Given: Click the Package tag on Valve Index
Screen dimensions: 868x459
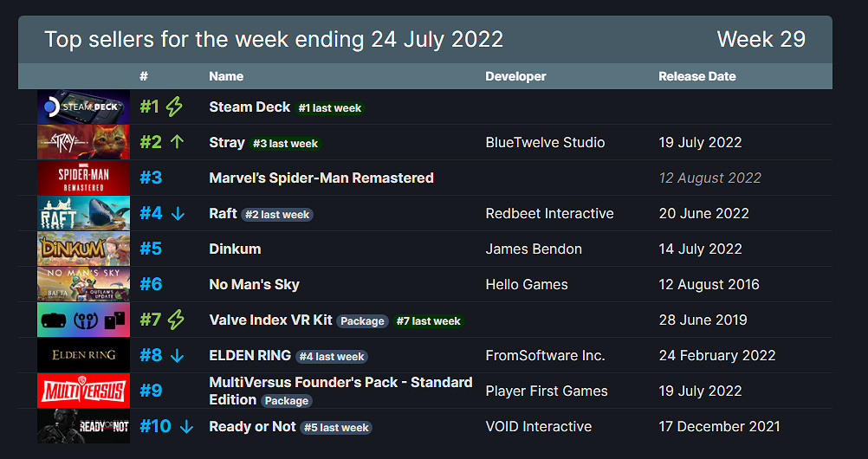Looking at the screenshot, I should [362, 321].
